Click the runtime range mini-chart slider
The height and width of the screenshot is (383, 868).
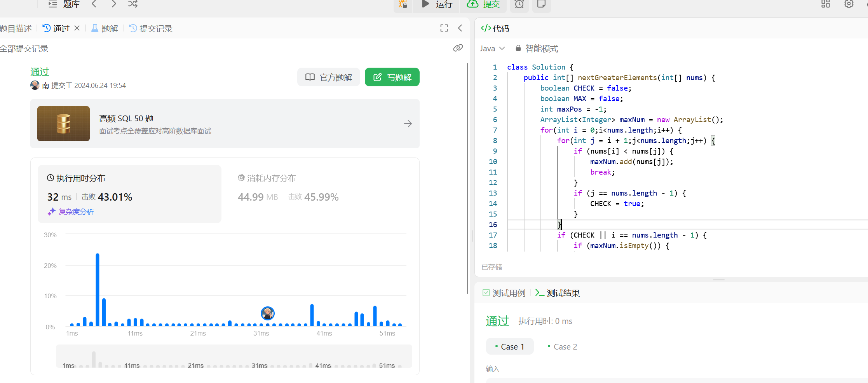click(234, 357)
